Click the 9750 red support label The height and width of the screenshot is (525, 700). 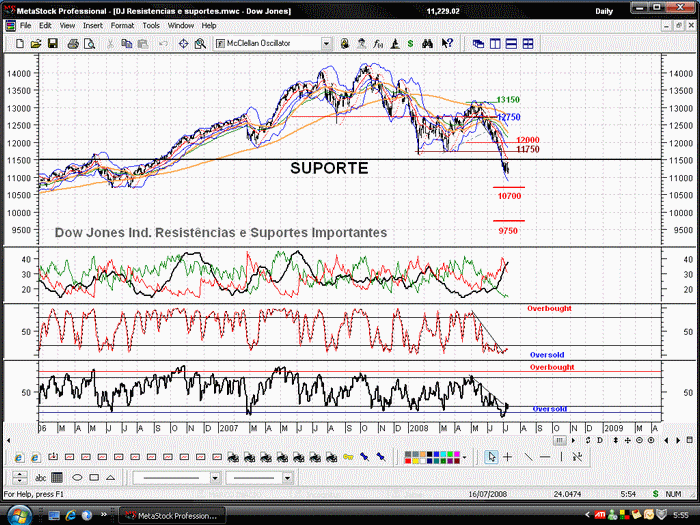pos(508,231)
